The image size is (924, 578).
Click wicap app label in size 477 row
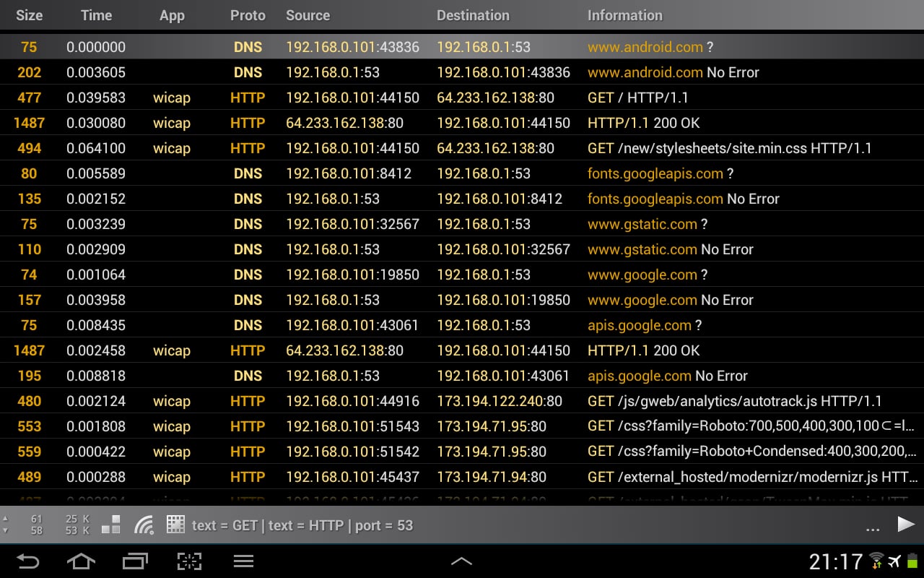(172, 98)
